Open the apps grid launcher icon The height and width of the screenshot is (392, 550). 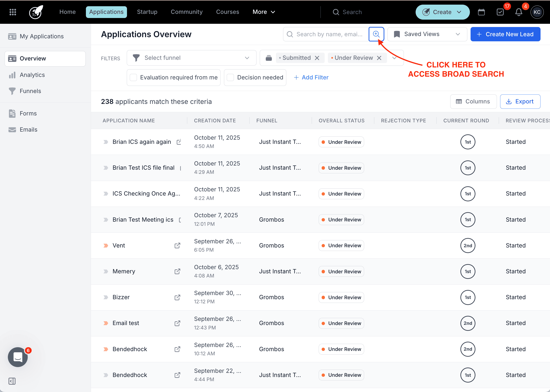pyautogui.click(x=12, y=12)
